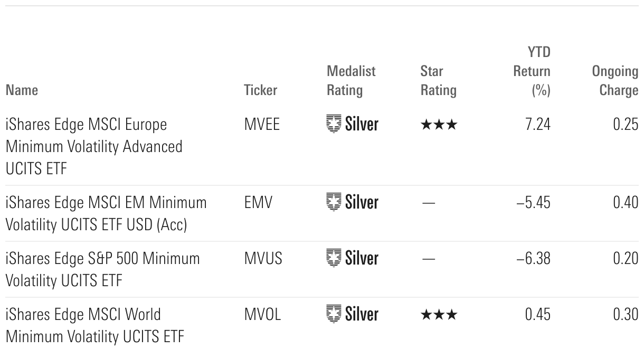Sort by YTD Return (%) column header
Screen dimensions: 644x358
[x=532, y=71]
